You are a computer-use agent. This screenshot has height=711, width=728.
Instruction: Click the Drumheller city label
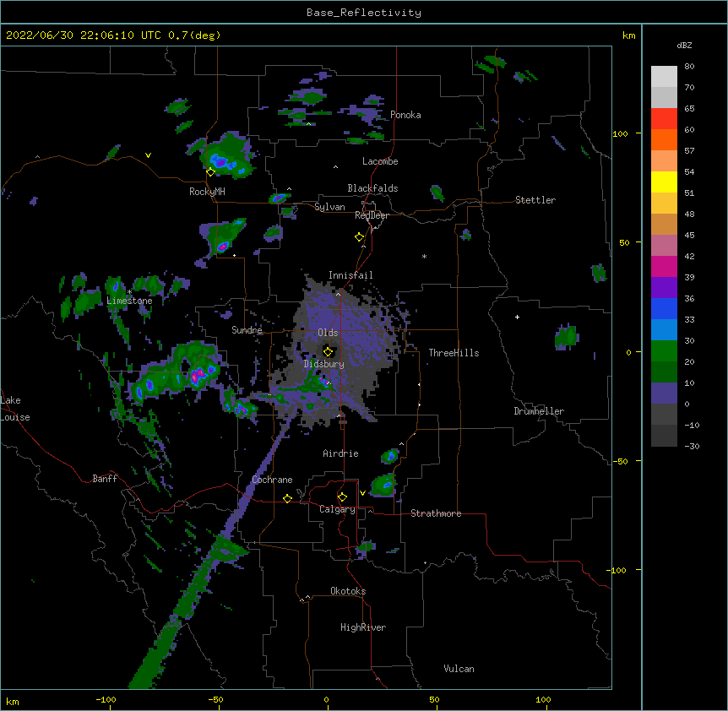[539, 411]
